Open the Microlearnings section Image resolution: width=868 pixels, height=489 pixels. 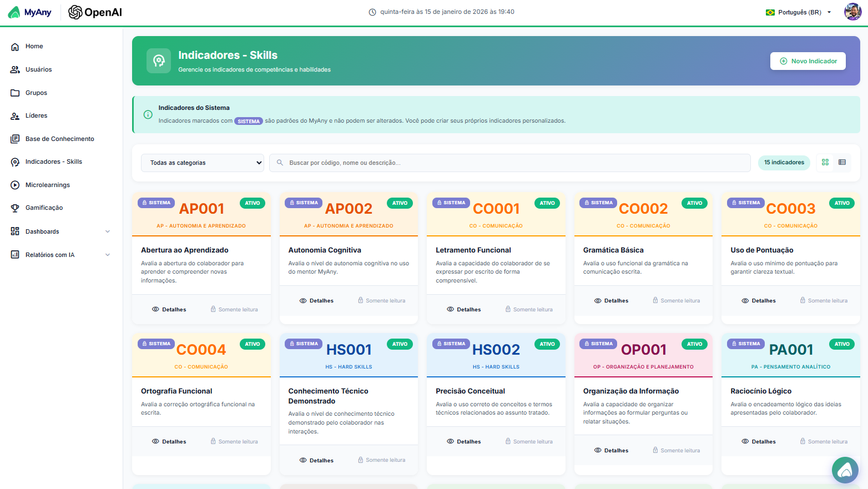click(48, 184)
